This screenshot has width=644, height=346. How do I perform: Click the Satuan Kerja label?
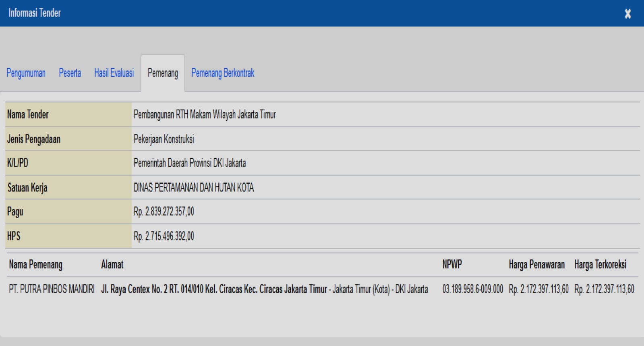coord(27,187)
